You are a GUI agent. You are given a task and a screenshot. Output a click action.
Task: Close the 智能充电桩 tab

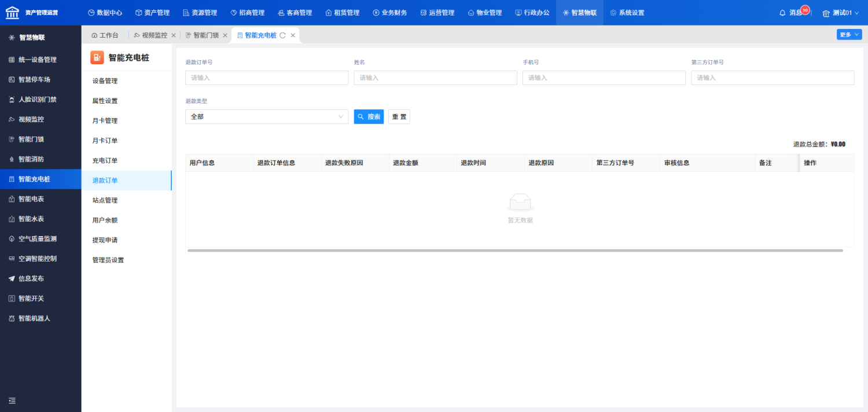293,35
